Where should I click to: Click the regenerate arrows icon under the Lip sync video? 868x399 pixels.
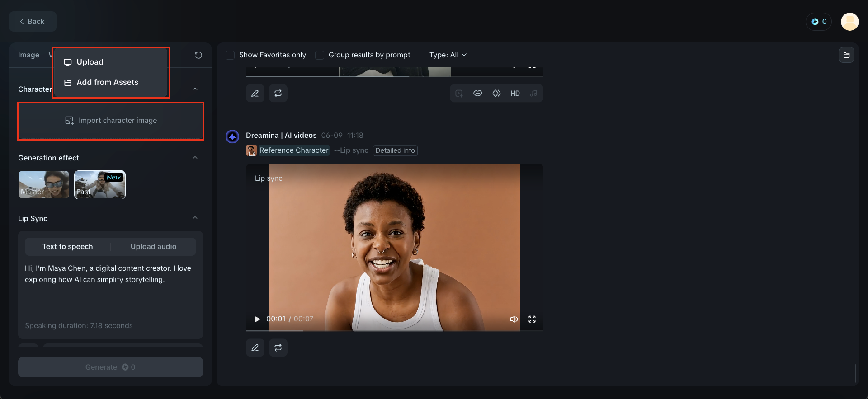click(x=278, y=347)
